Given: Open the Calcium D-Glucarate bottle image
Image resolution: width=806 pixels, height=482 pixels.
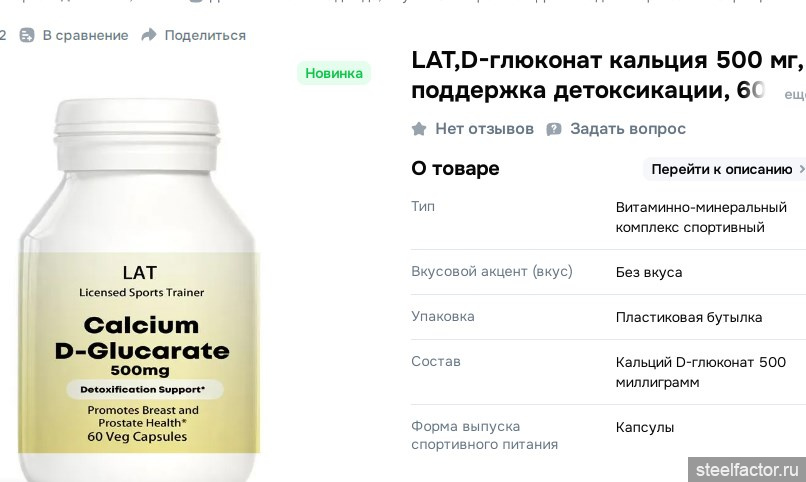Looking at the screenshot, I should pos(138,290).
